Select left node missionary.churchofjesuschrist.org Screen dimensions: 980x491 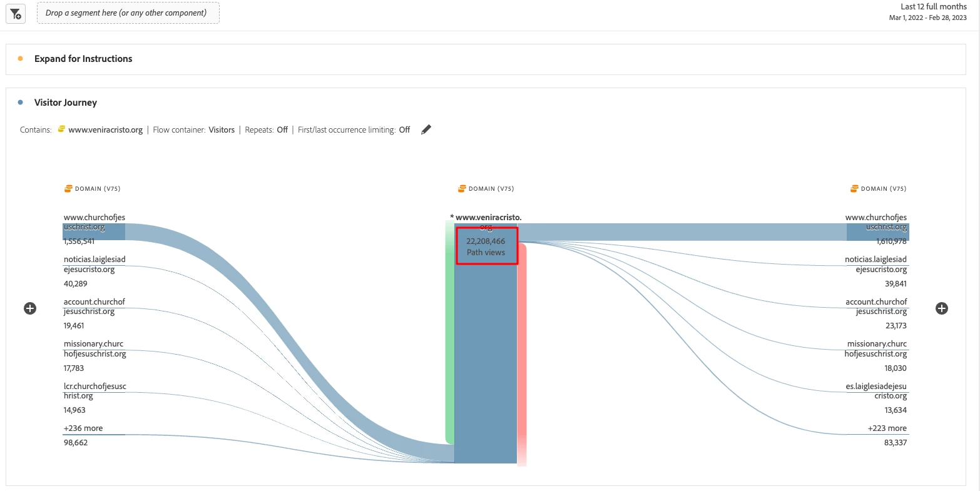click(x=94, y=349)
